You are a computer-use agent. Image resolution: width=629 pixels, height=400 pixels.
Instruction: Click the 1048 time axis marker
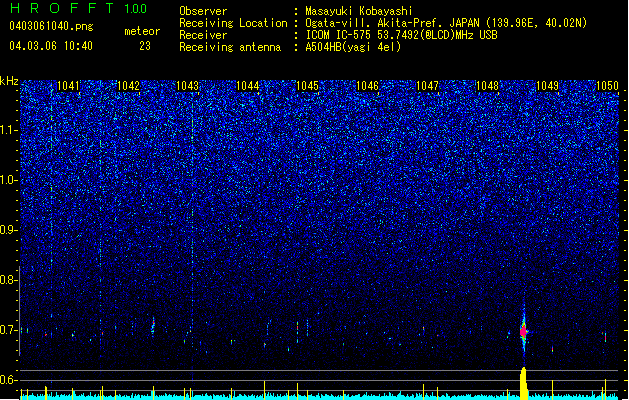tap(487, 86)
